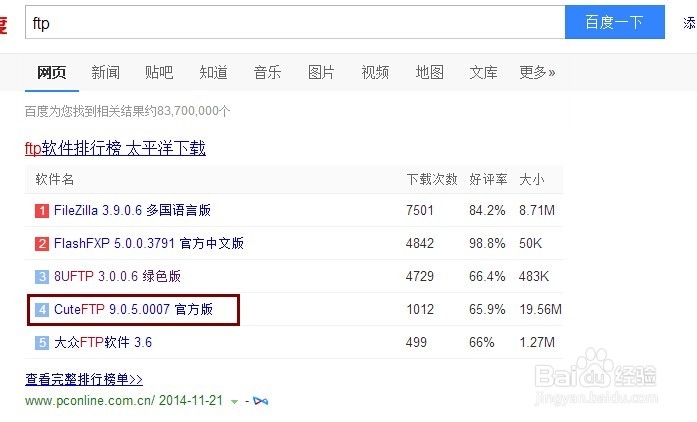Image resolution: width=697 pixels, height=422 pixels.
Task: Open 大众FTP软件 3.6 link
Action: coord(103,342)
